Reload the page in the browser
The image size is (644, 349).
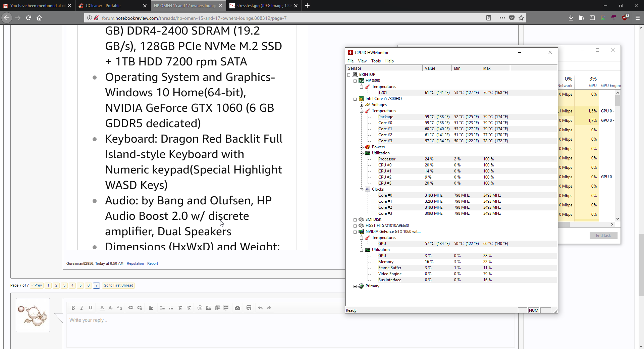[x=29, y=18]
